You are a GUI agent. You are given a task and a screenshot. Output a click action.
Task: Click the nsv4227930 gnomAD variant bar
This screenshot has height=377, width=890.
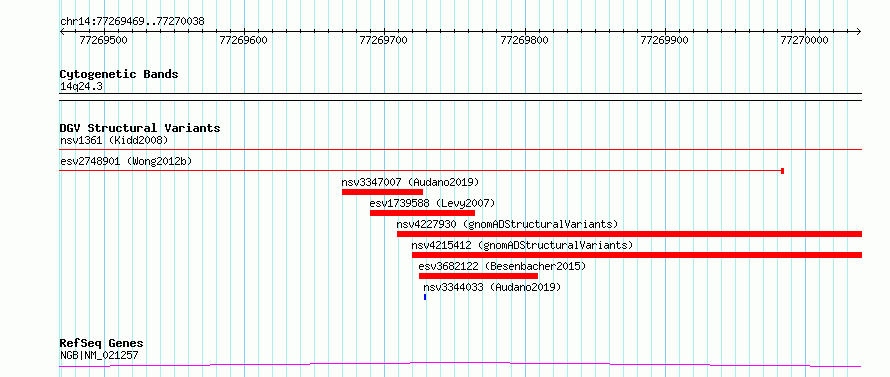[x=629, y=234]
